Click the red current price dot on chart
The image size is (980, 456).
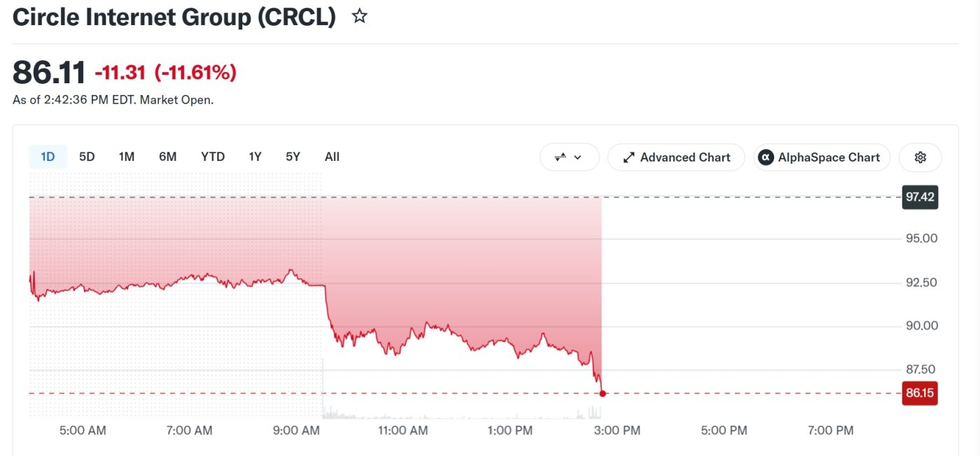tap(603, 393)
